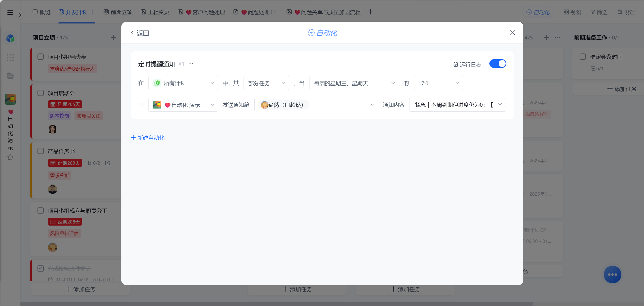644x306 pixels.
Task: Click the blue cube app logo
Action: tap(10, 38)
